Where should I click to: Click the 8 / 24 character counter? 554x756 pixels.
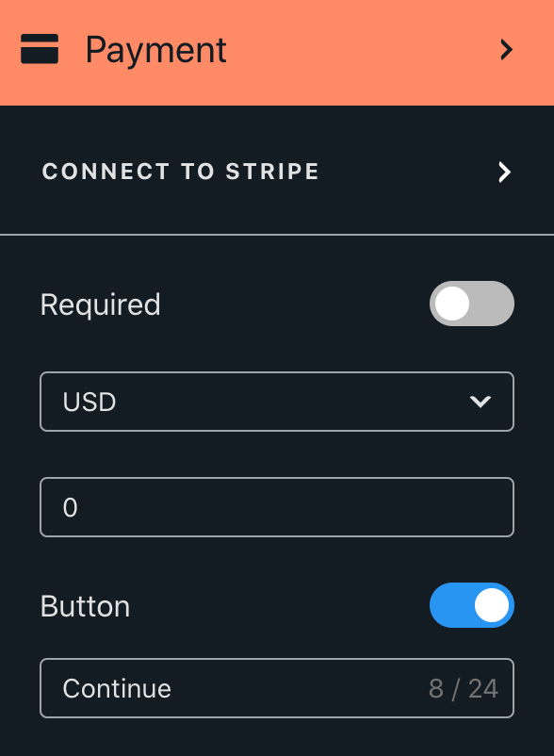[464, 688]
